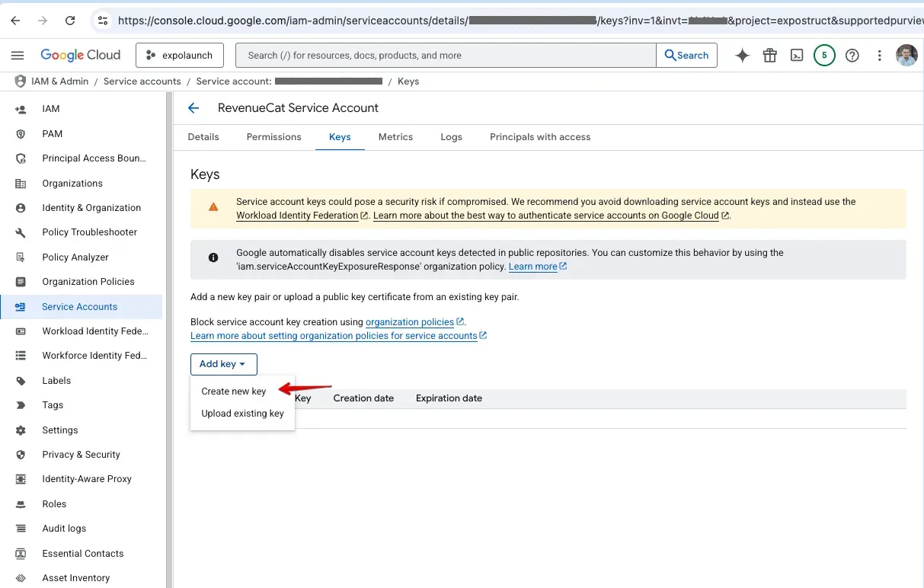Image resolution: width=924 pixels, height=588 pixels.
Task: Open the Principals with access tab
Action: (540, 137)
